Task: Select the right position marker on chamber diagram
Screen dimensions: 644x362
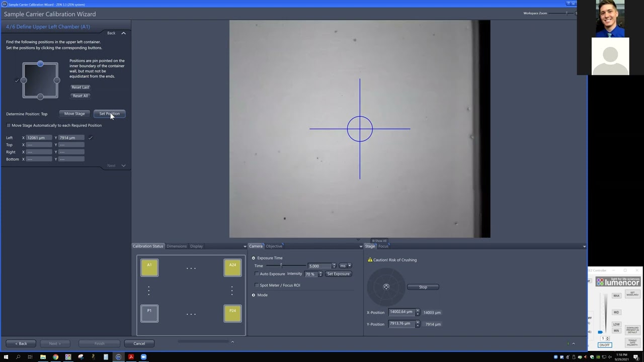Action: pyautogui.click(x=57, y=80)
